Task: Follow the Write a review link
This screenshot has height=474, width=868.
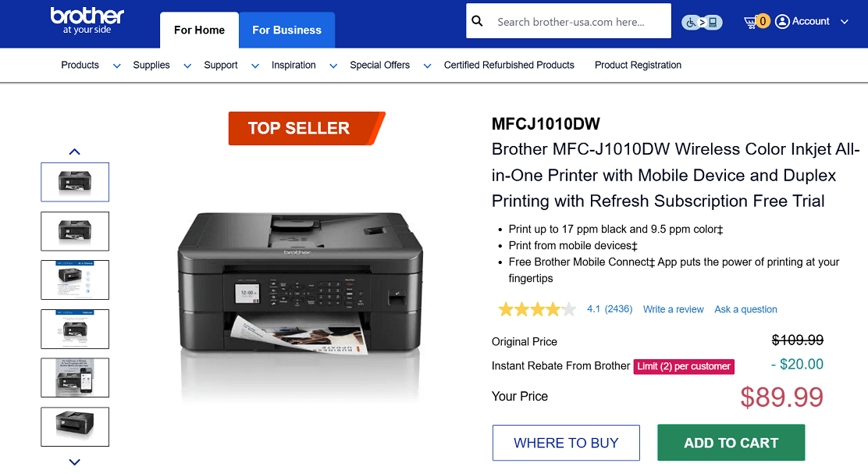Action: (673, 309)
